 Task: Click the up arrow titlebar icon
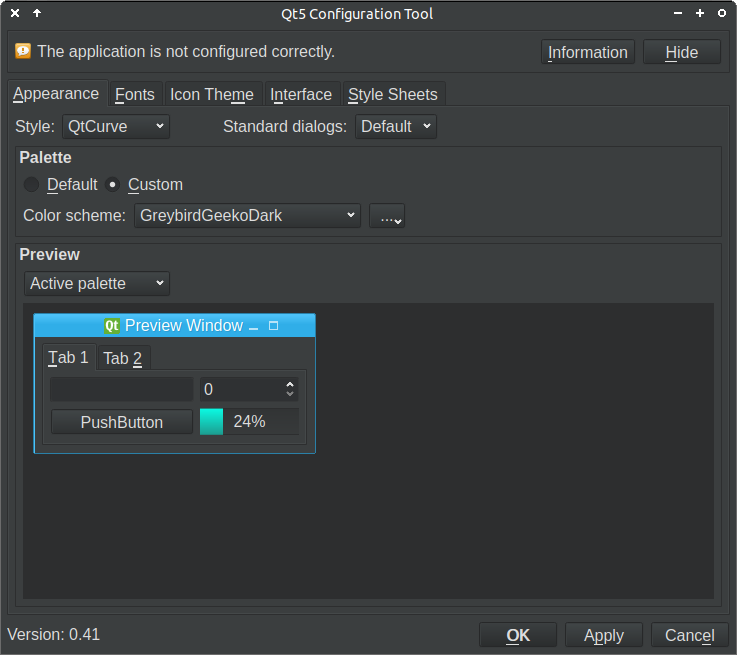point(37,13)
